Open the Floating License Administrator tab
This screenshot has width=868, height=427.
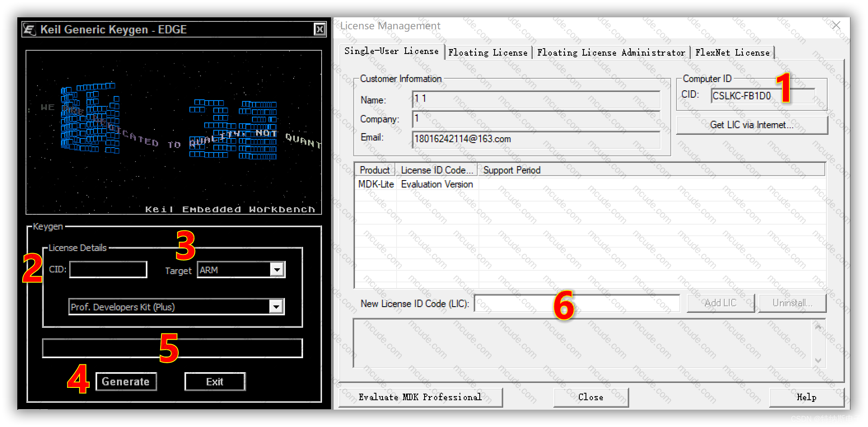(611, 52)
